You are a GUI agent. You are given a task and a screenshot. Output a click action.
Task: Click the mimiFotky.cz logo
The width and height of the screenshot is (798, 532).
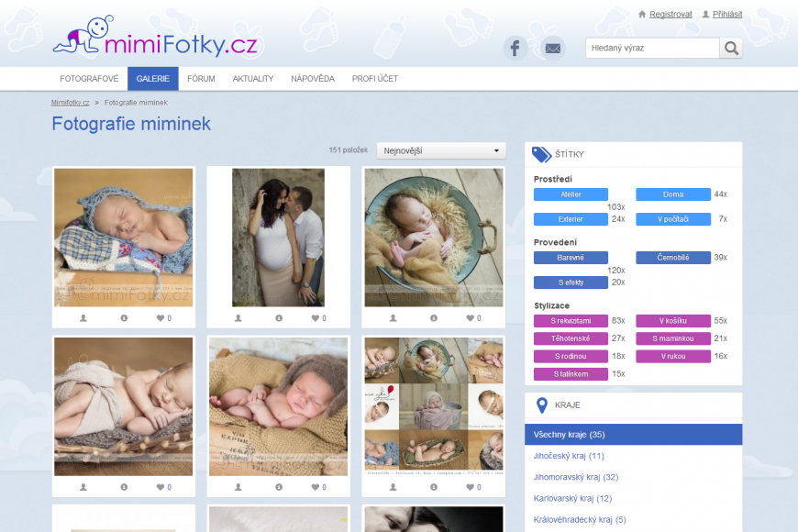click(x=155, y=36)
